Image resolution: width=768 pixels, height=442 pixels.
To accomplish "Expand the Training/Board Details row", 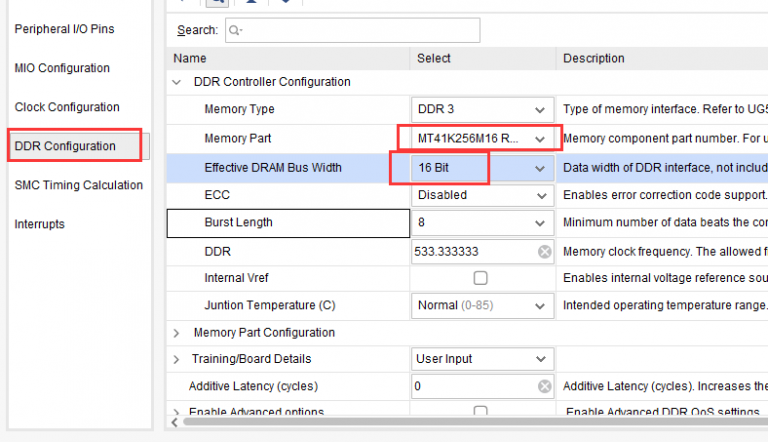I will tap(178, 359).
